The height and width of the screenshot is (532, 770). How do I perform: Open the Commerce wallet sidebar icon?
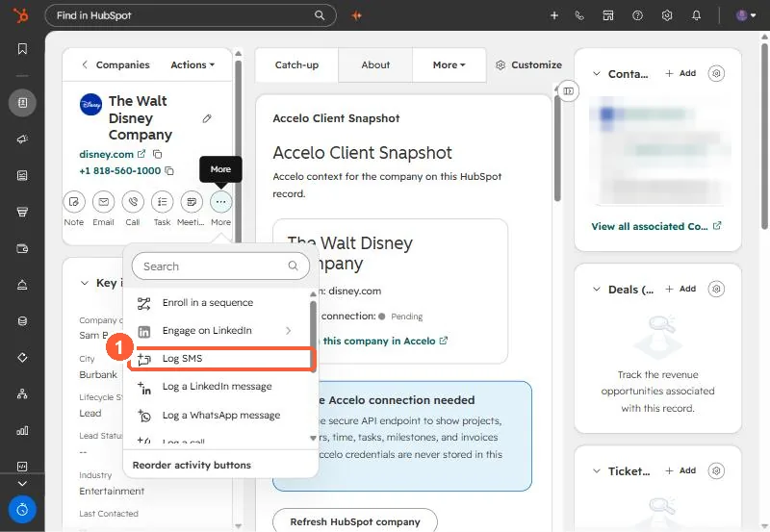22,248
